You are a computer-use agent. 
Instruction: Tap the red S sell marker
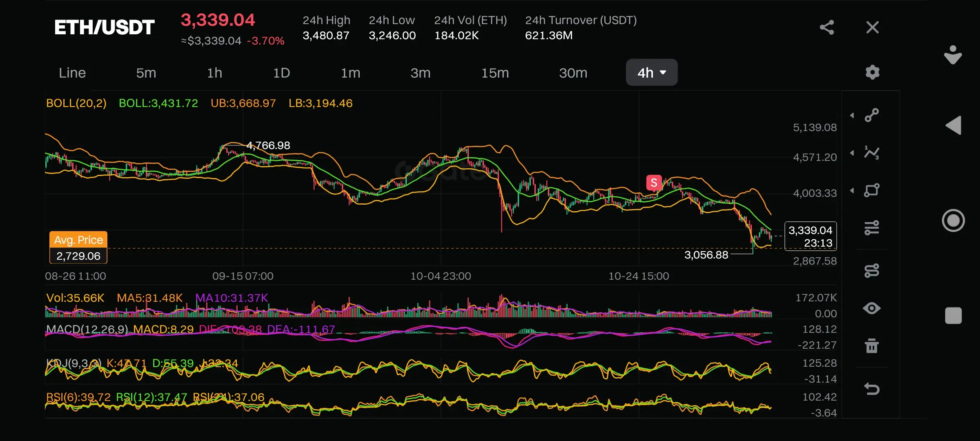654,183
